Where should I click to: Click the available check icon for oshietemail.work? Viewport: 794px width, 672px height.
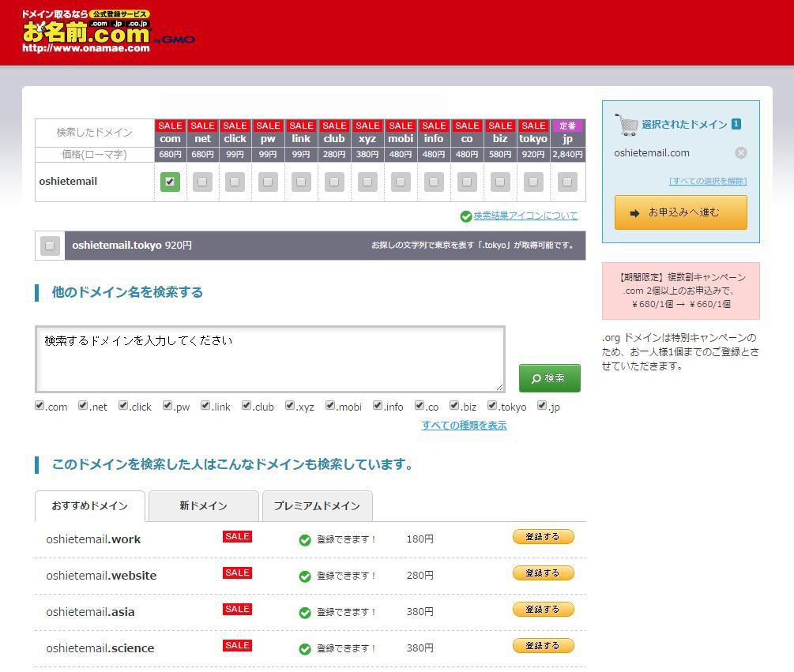coord(305,540)
